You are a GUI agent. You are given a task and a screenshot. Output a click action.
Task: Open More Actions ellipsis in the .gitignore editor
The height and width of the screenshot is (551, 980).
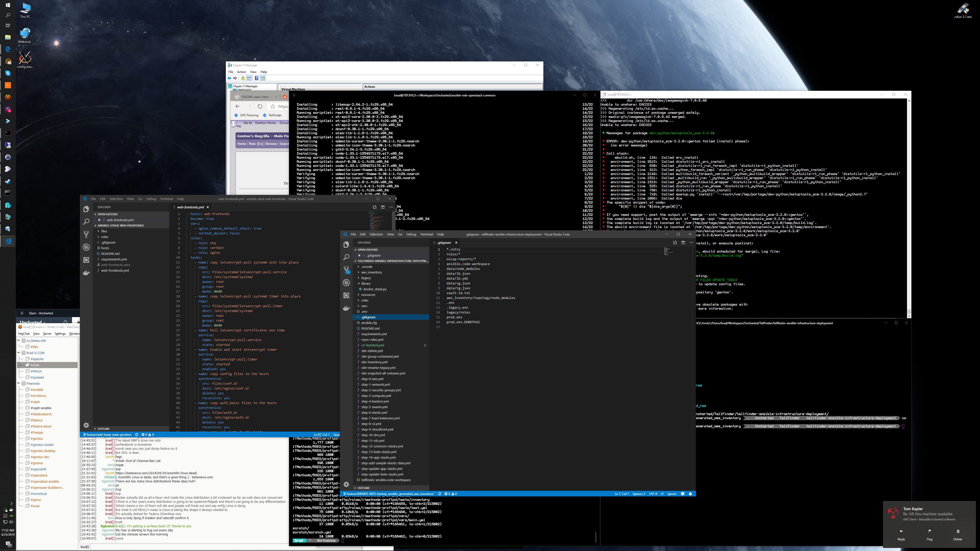691,243
